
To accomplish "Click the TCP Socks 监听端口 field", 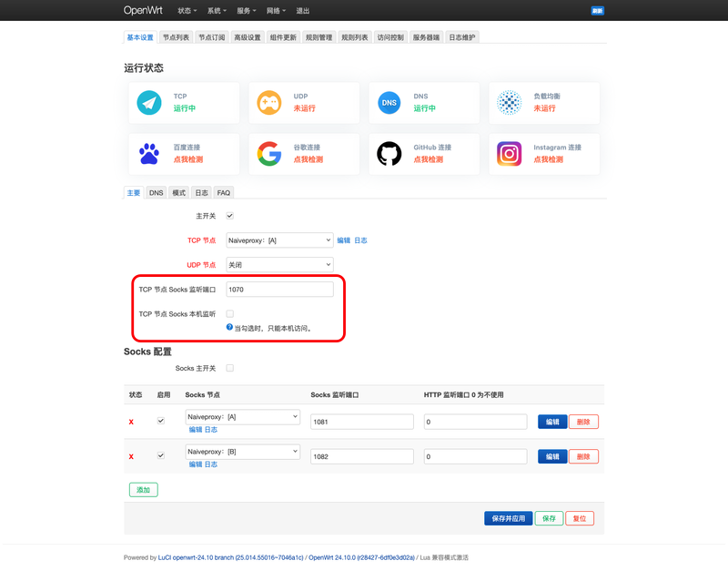I will click(279, 290).
